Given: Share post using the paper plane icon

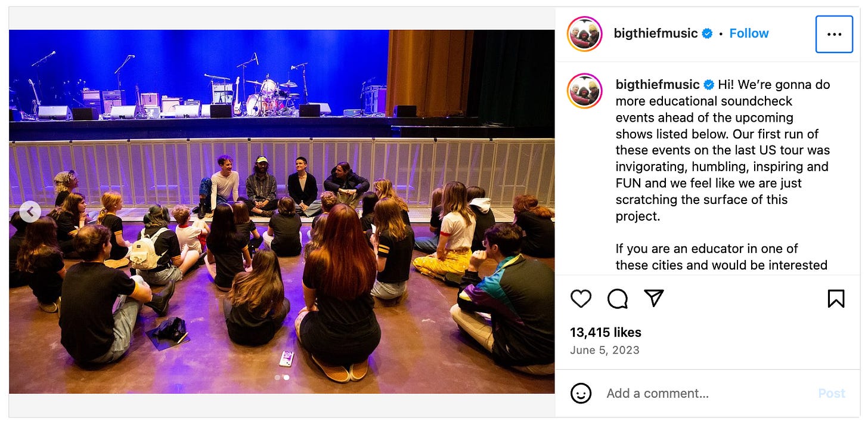Looking at the screenshot, I should (x=654, y=298).
